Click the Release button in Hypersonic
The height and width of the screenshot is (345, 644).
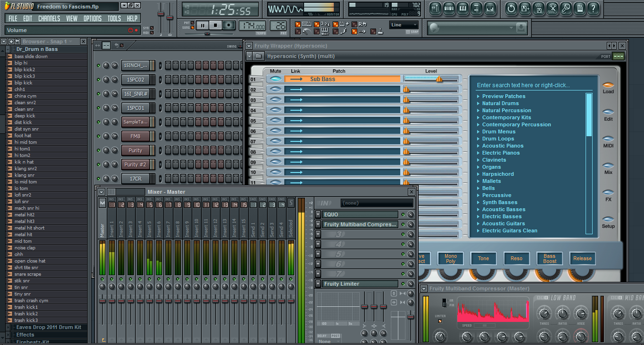(582, 258)
